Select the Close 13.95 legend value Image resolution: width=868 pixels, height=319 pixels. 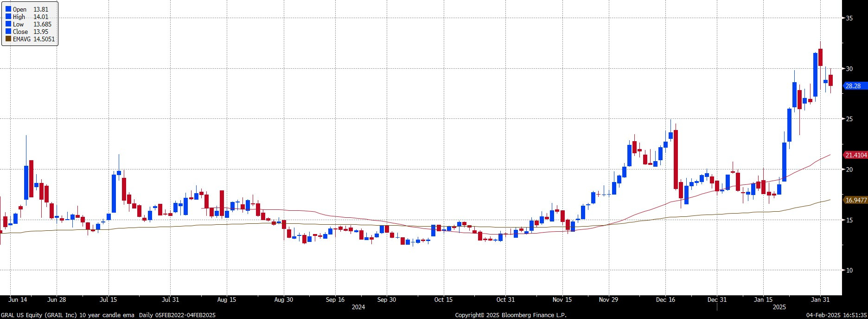tap(41, 32)
